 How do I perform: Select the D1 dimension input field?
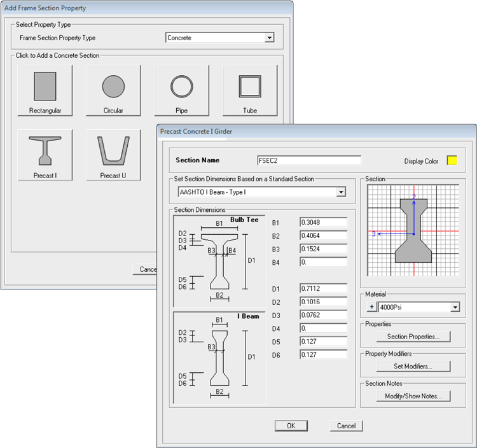323,288
